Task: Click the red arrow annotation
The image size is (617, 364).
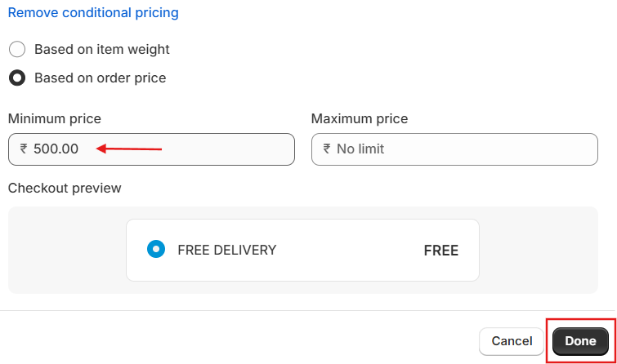Action: (129, 149)
